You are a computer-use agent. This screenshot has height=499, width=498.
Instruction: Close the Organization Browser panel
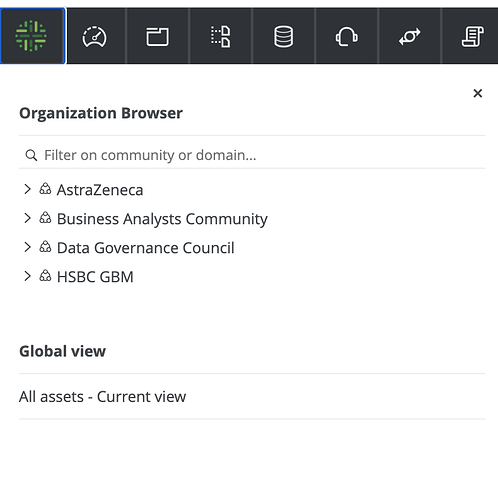coord(478,93)
